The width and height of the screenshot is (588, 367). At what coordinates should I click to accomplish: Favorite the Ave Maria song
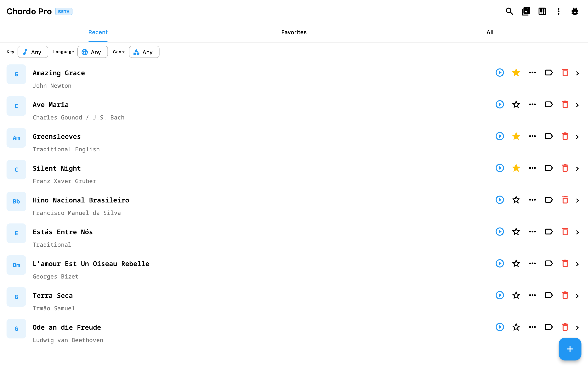coord(516,104)
